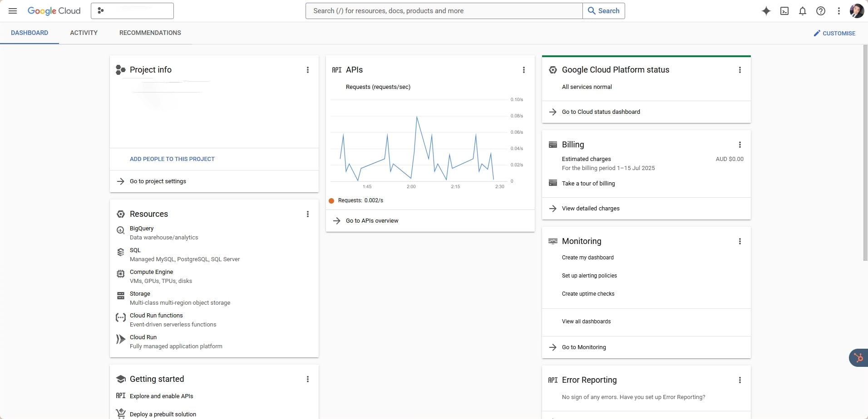Open the Billing card overflow menu
Viewport: 868px width, 419px height.
click(x=740, y=145)
